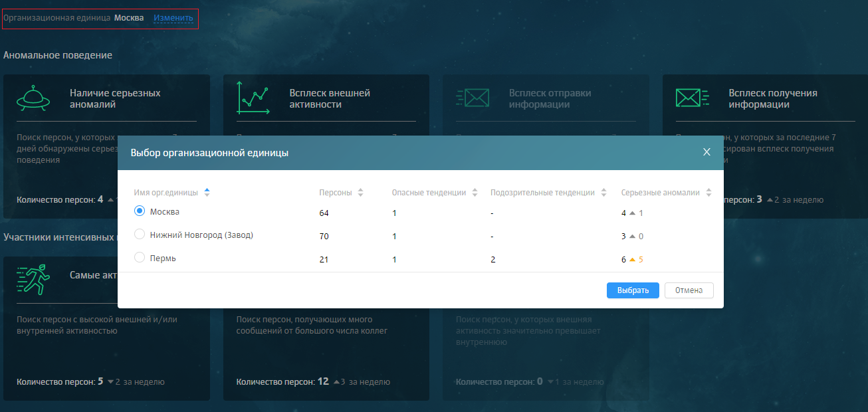Click the sending envelope icon on the outgoing information card

(473, 99)
